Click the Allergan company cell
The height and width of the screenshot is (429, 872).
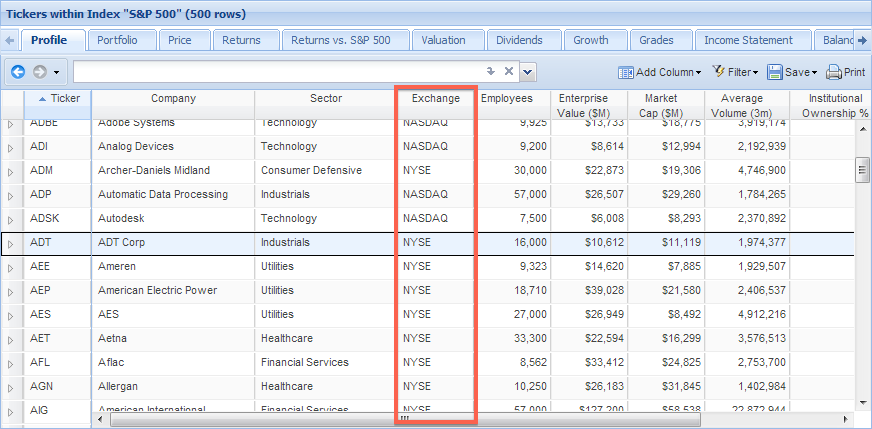pos(174,386)
